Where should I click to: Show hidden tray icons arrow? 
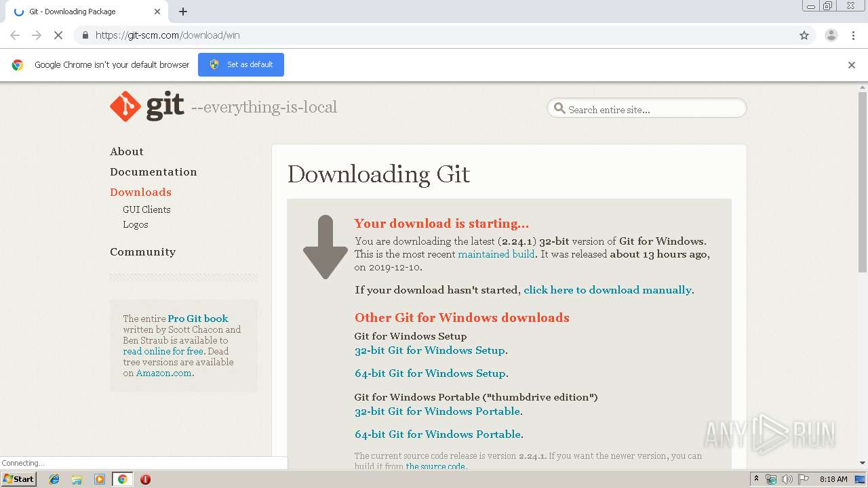[756, 479]
